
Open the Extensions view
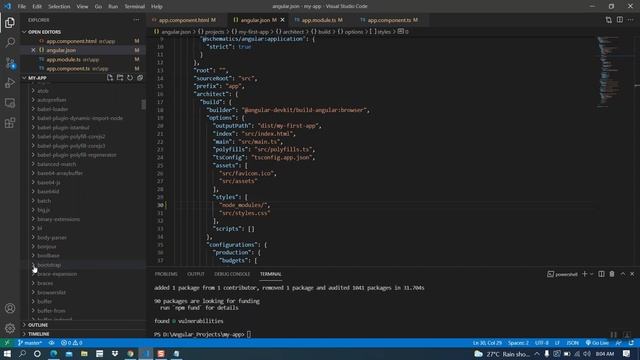coord(10,122)
